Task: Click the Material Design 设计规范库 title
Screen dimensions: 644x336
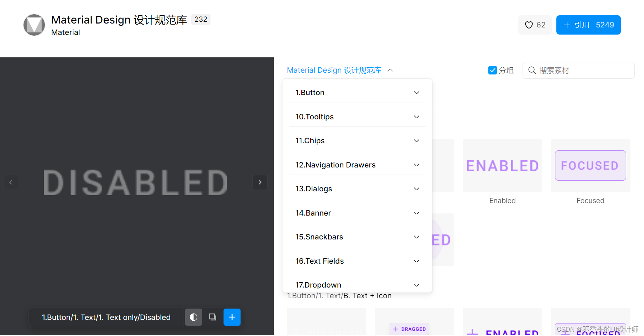Action: tap(119, 20)
